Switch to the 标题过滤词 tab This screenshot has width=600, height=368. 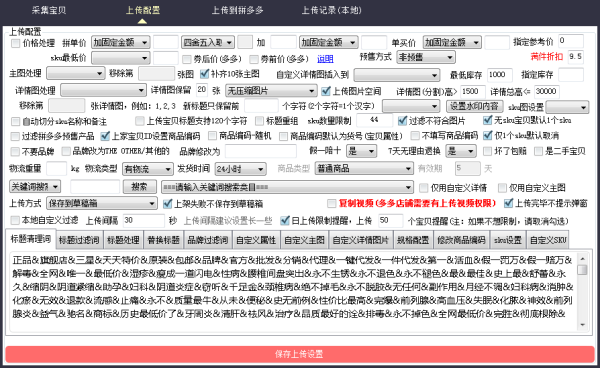[79, 240]
